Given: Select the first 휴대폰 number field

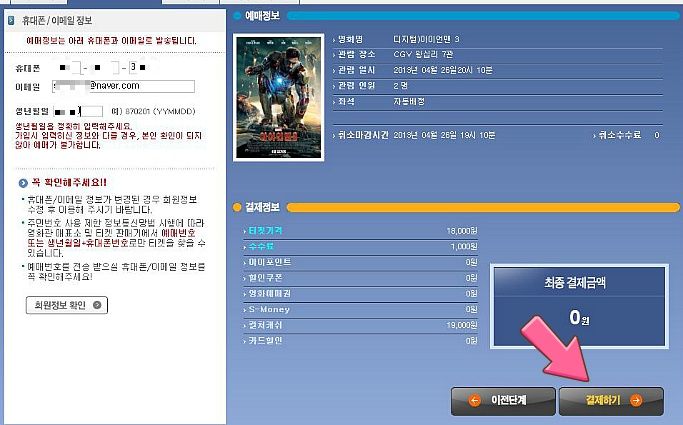Looking at the screenshot, I should click(x=70, y=67).
